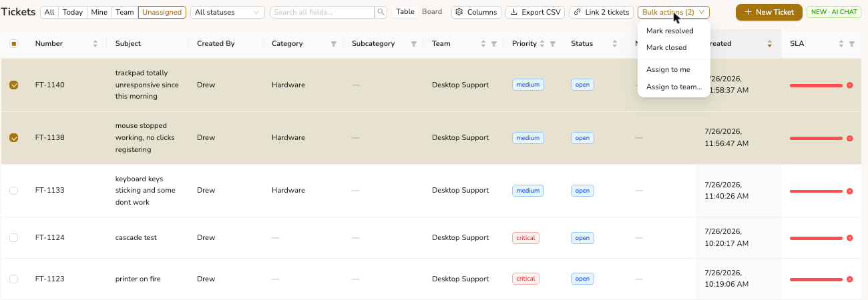Sort by Team column arrows
Image resolution: width=868 pixels, height=300 pixels.
[x=483, y=44]
